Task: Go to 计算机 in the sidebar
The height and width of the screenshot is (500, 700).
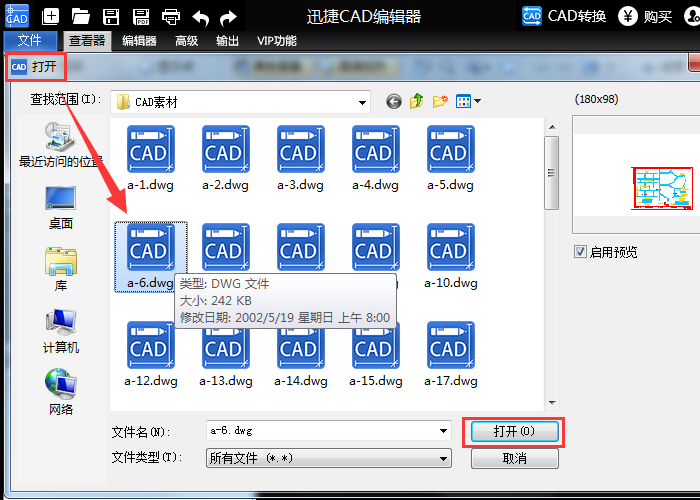Action: 61,331
